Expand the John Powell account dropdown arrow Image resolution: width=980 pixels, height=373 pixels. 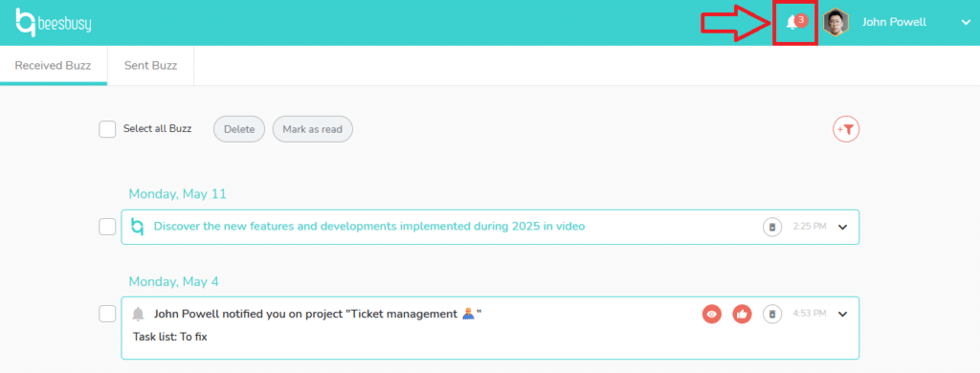pyautogui.click(x=965, y=23)
